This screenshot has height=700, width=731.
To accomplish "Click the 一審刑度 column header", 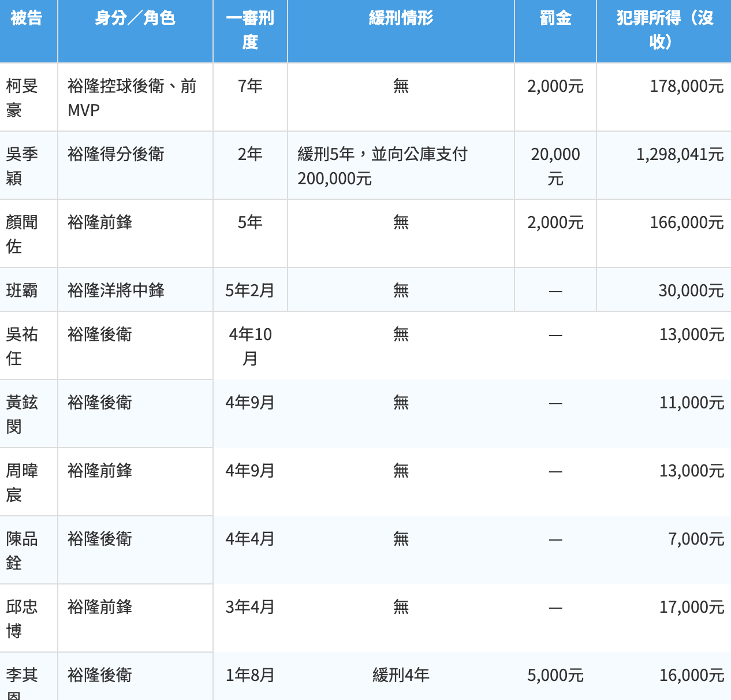I will [250, 30].
